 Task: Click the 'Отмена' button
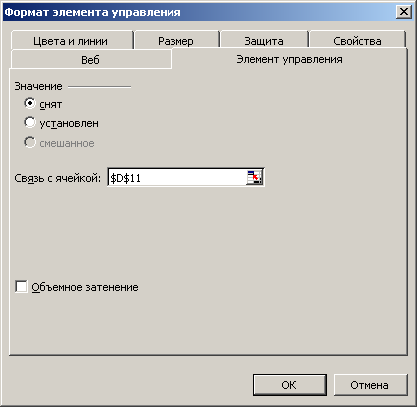click(370, 385)
